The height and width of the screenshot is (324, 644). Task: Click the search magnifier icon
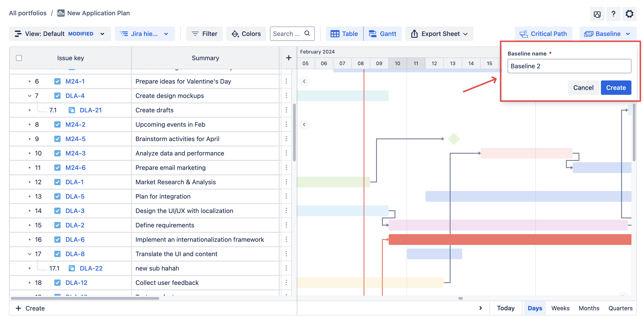point(307,33)
